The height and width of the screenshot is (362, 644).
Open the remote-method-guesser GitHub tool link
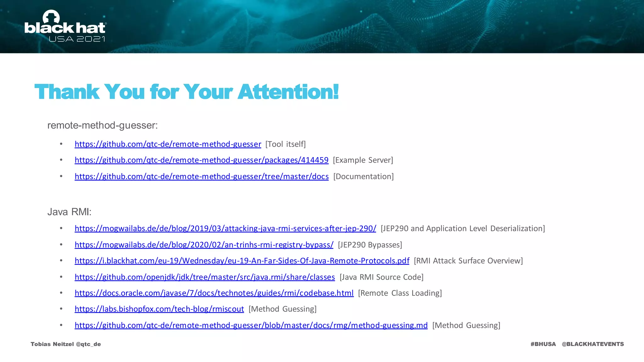click(x=168, y=144)
